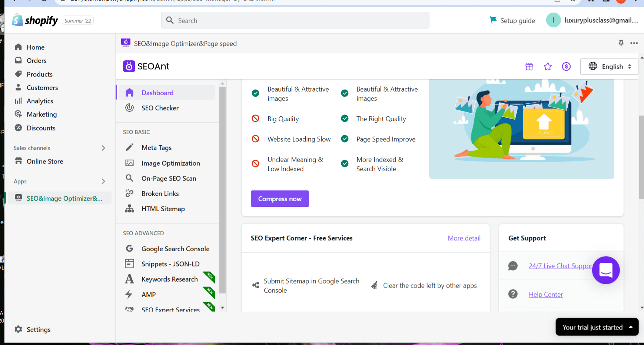Click the Image Optimization picture icon

pyautogui.click(x=129, y=163)
